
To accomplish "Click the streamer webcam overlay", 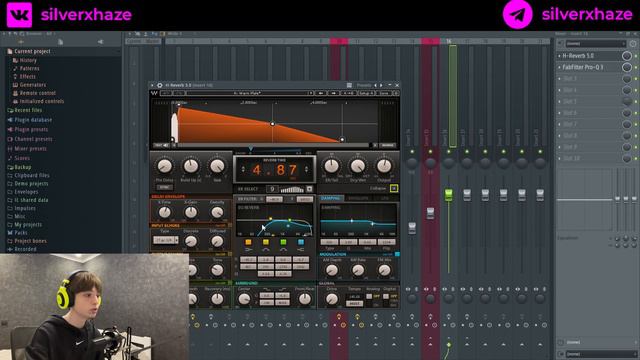I will point(95,307).
